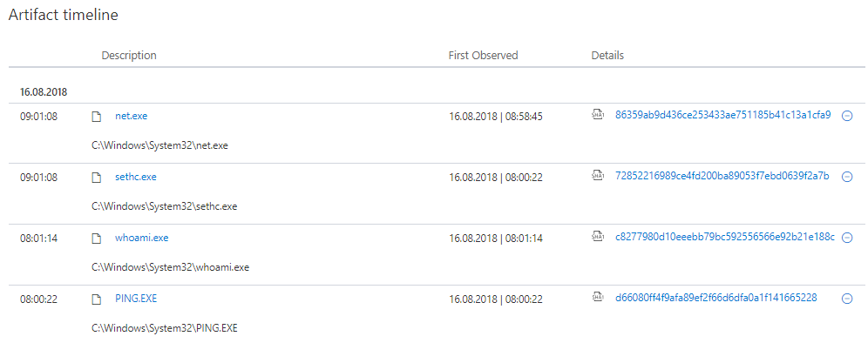Click the SHA1 icon in whoami.exe row
Screen dimensions: 868x343
point(597,236)
